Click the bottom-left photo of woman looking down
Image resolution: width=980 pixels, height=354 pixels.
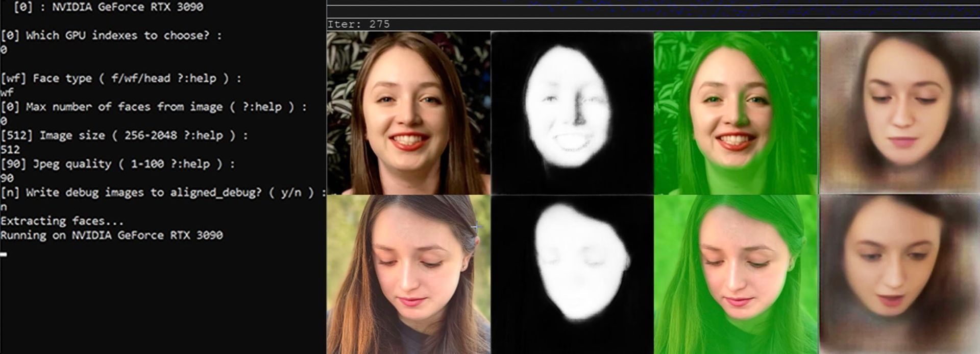pos(408,274)
